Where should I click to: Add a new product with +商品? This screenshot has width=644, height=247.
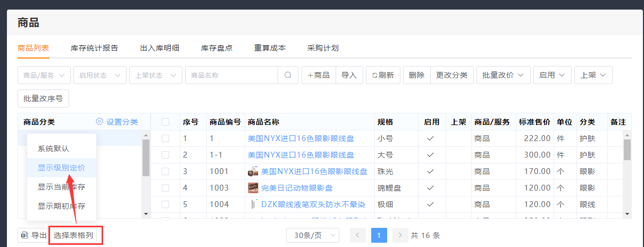pos(319,75)
